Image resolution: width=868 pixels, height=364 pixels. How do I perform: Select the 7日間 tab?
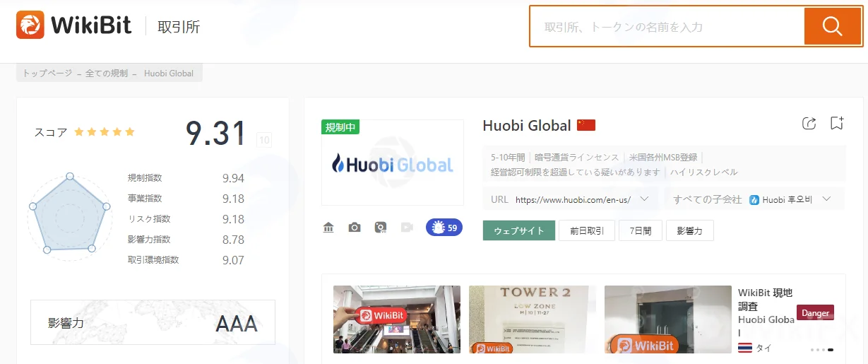coord(640,230)
